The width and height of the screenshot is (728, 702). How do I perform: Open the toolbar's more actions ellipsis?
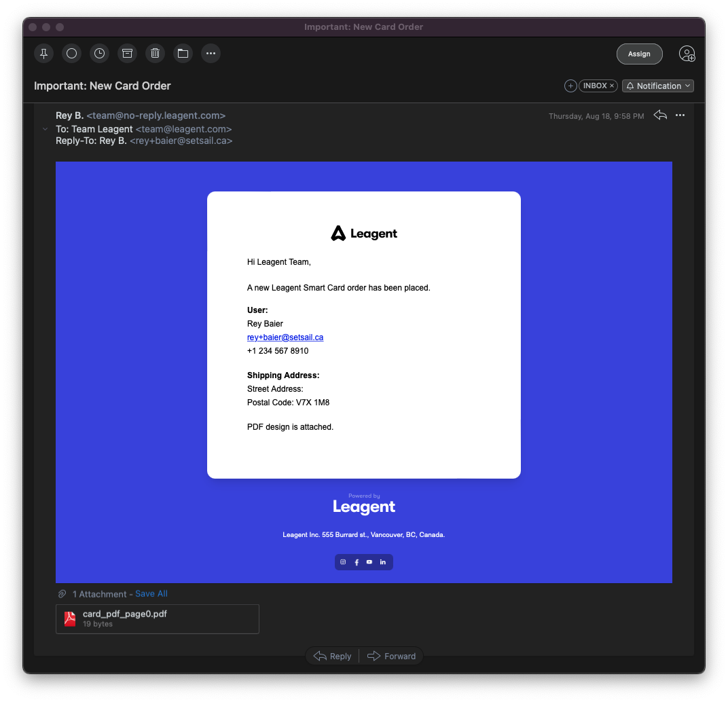point(211,54)
